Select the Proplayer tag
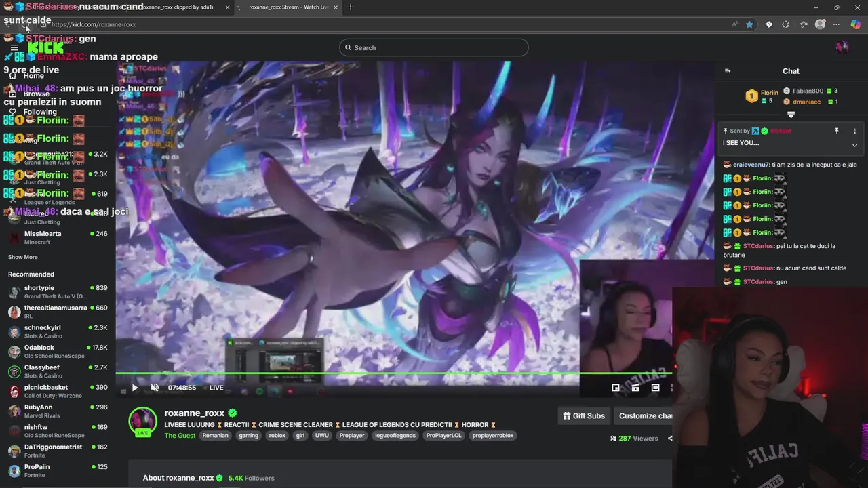868x488 pixels. [x=352, y=436]
